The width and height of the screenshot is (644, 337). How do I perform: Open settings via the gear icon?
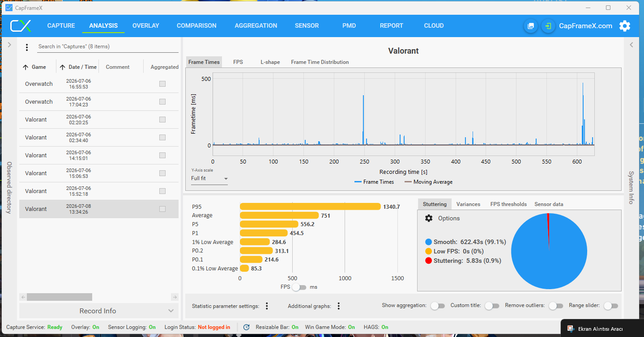click(x=625, y=26)
